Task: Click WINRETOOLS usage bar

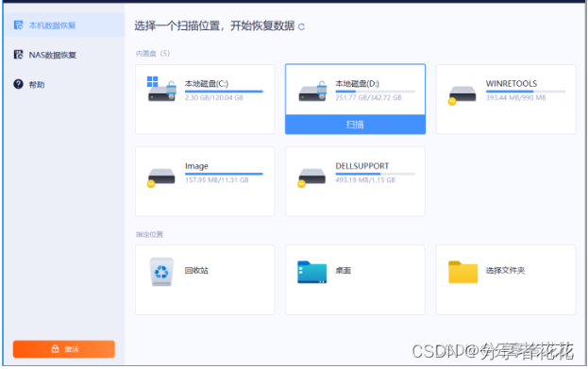Action: coord(526,92)
